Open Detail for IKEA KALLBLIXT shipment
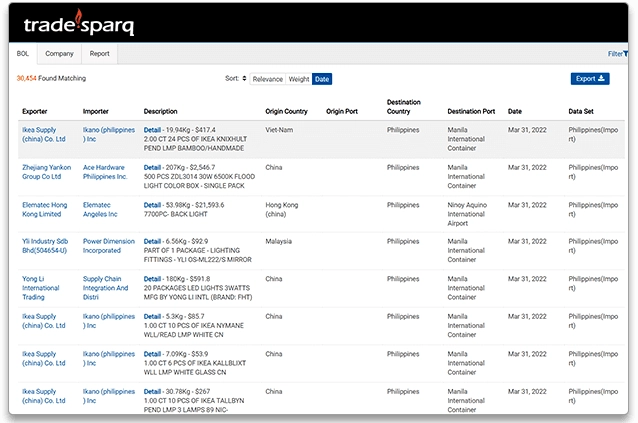The height and width of the screenshot is (423, 638). pyautogui.click(x=152, y=354)
